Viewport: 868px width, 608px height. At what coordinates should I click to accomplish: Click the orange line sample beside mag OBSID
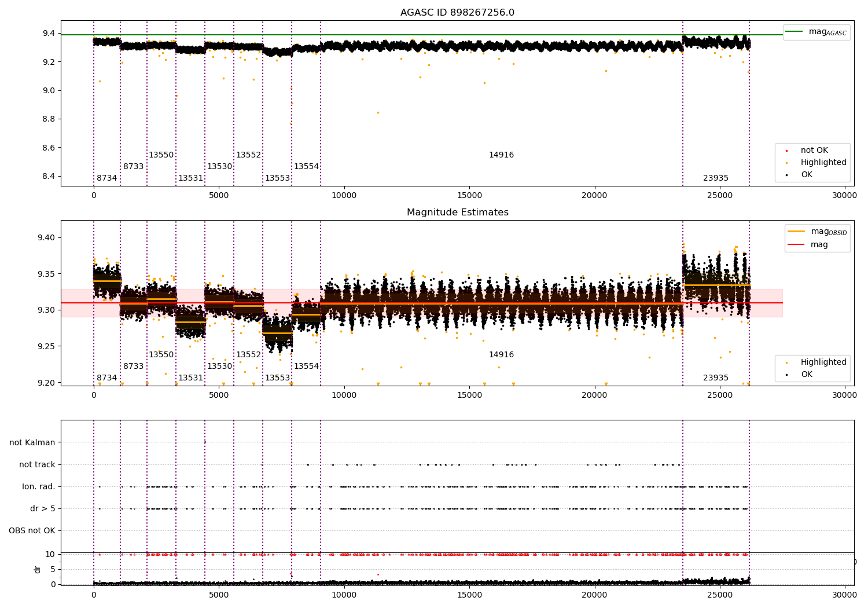[796, 232]
